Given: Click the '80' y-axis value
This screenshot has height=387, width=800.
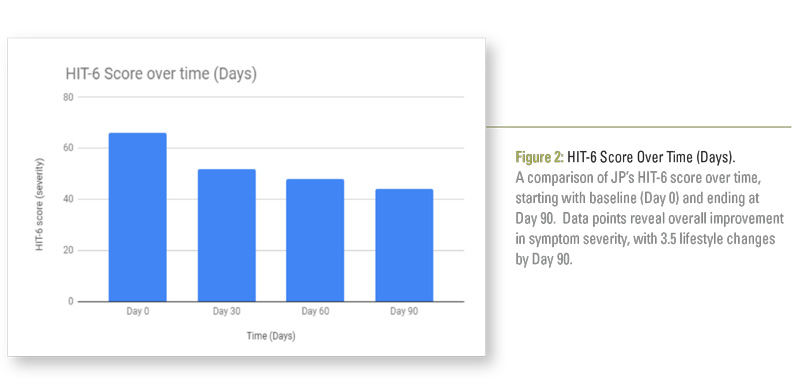Looking at the screenshot, I should pos(68,97).
